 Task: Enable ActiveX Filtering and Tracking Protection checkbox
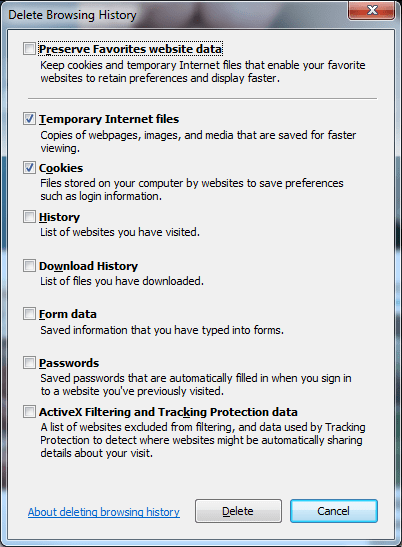tap(29, 412)
